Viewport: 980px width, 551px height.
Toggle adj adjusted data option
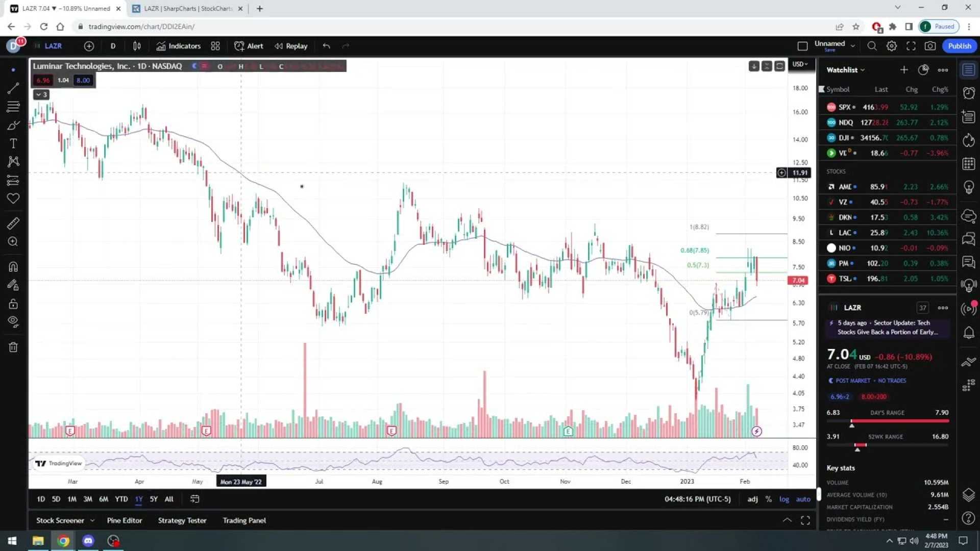click(x=752, y=499)
